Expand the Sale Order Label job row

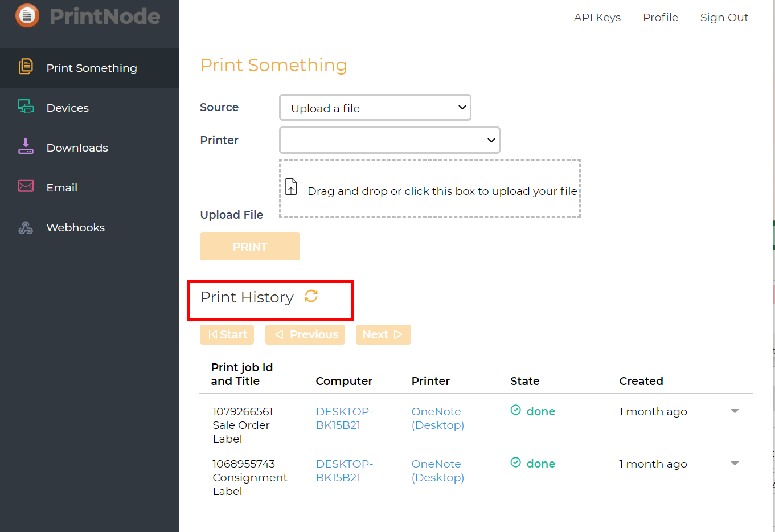pos(735,411)
